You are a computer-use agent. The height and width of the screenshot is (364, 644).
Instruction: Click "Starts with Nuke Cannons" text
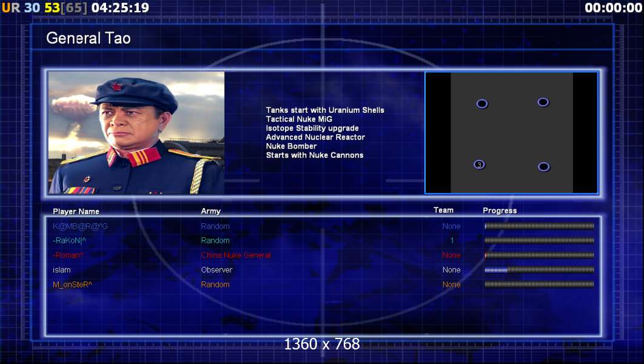[315, 155]
